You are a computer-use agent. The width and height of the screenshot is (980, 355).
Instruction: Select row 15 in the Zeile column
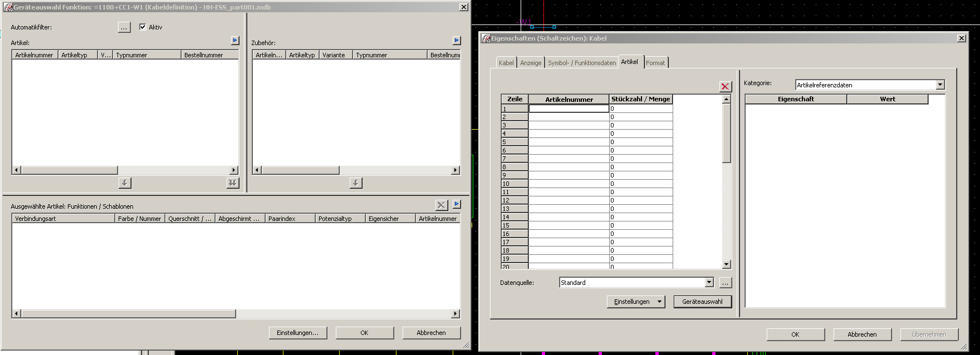tap(515, 225)
